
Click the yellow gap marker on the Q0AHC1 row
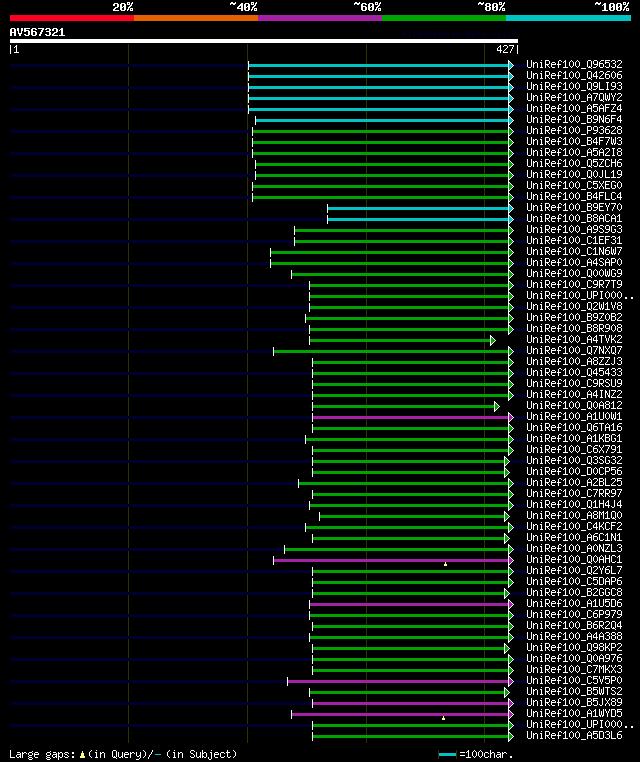pos(445,564)
